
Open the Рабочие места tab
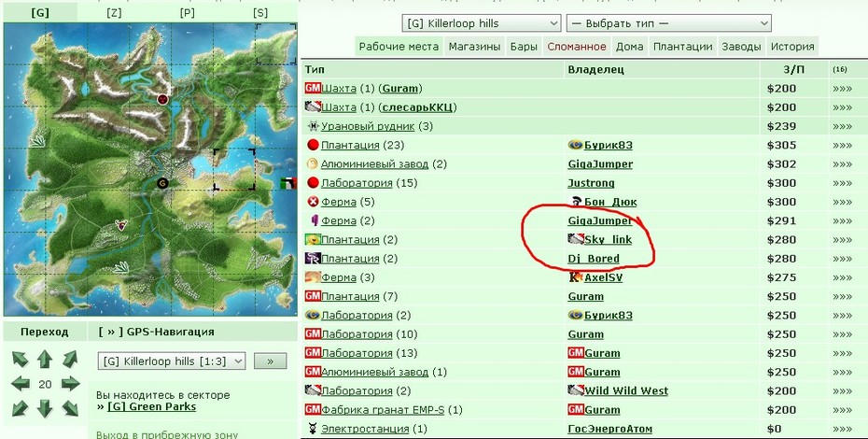click(399, 47)
